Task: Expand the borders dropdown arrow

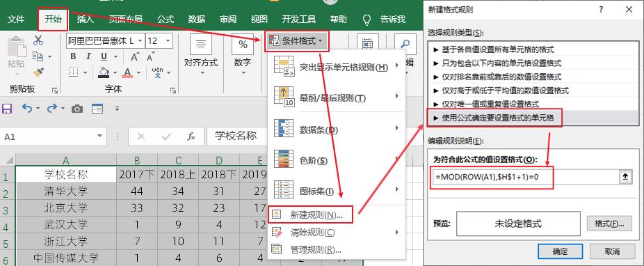Action: (85, 73)
